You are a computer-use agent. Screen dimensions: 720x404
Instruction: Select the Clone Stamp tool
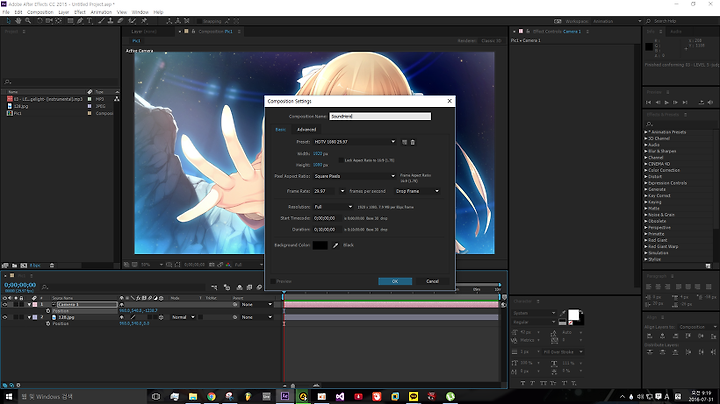[x=110, y=21]
